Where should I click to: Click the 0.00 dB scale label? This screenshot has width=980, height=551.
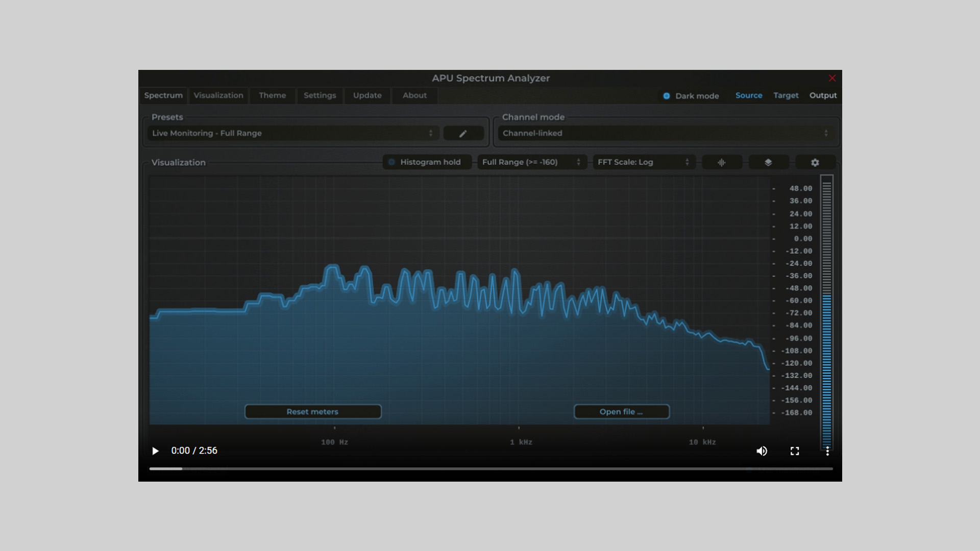coord(803,239)
